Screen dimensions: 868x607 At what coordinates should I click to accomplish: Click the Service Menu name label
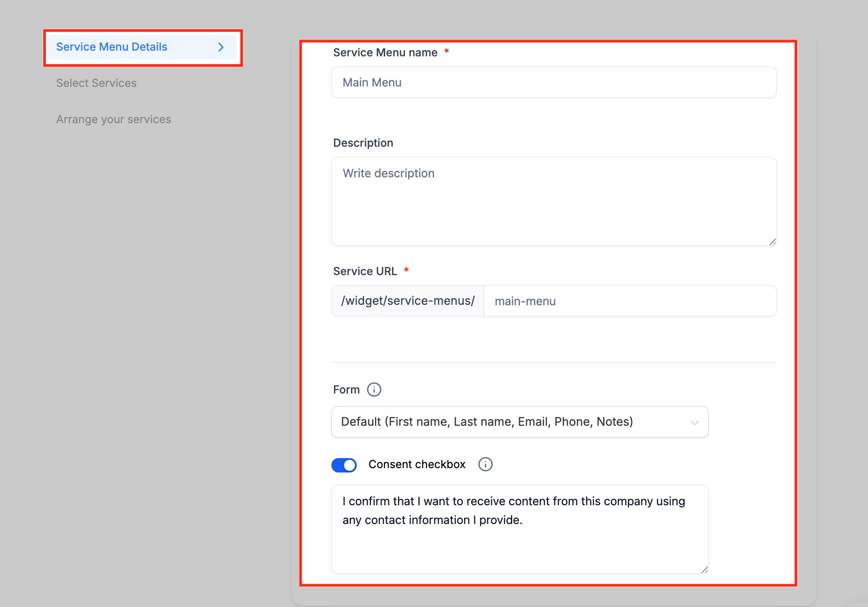(385, 53)
